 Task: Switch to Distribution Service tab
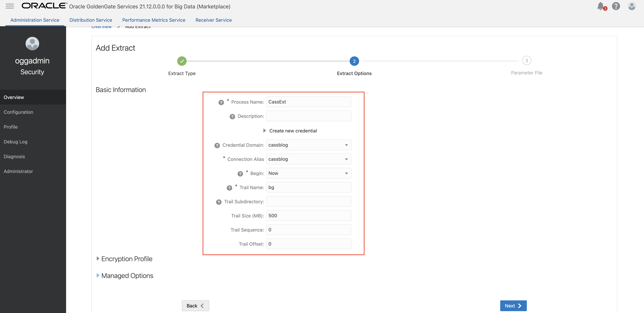click(91, 20)
